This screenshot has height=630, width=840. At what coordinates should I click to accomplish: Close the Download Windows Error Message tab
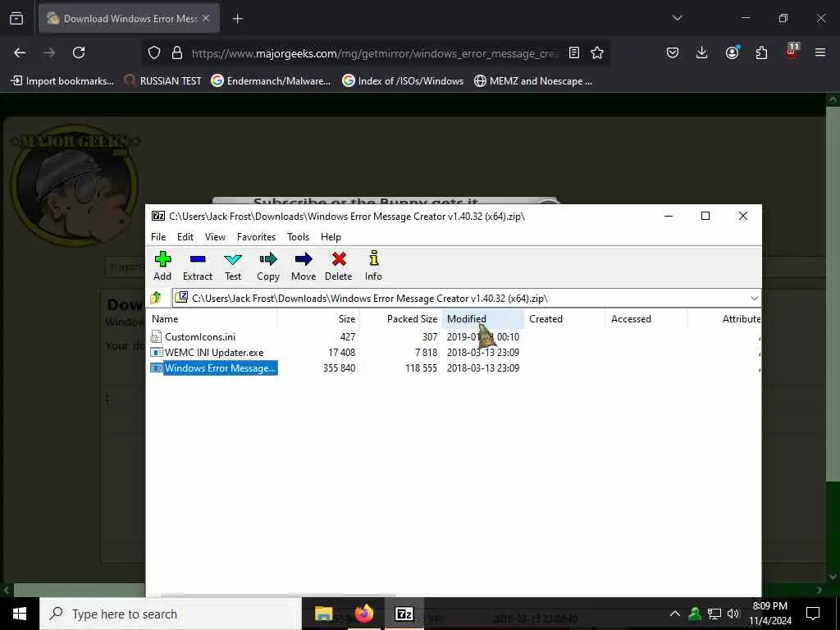point(206,18)
